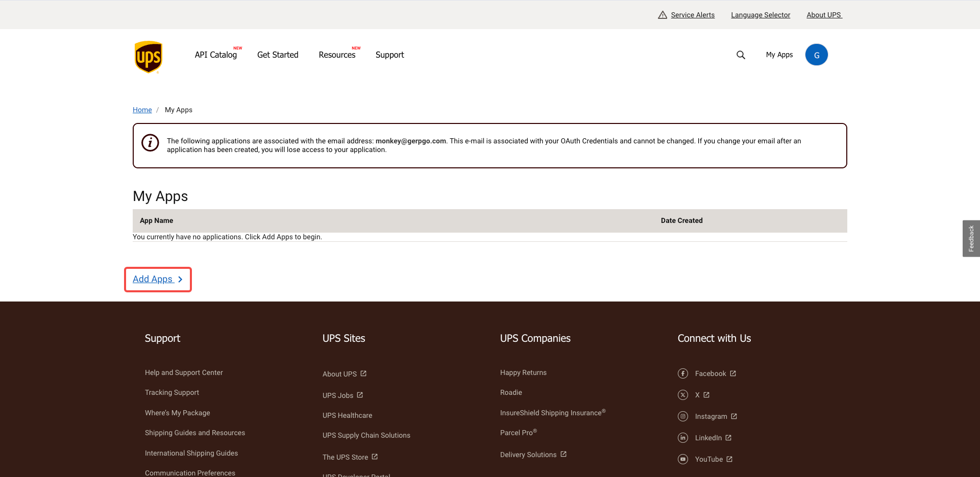Open Where's My Package link

click(178, 413)
